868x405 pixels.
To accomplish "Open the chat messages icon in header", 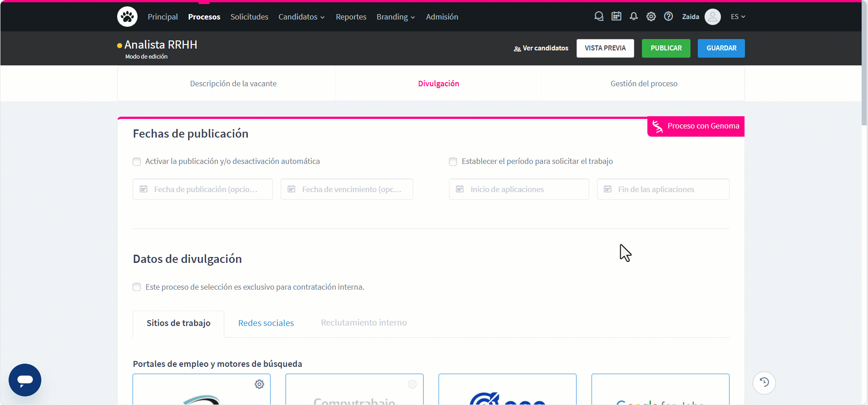I will coord(599,16).
